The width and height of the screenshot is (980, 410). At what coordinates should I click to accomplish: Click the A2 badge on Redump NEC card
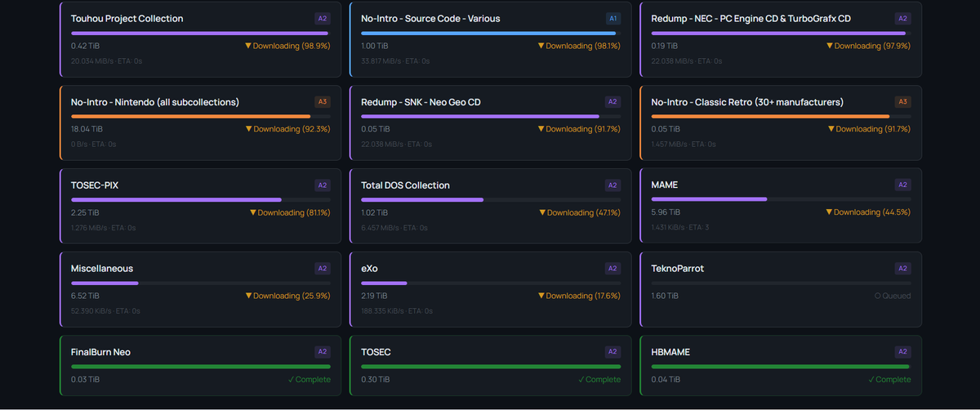point(902,19)
